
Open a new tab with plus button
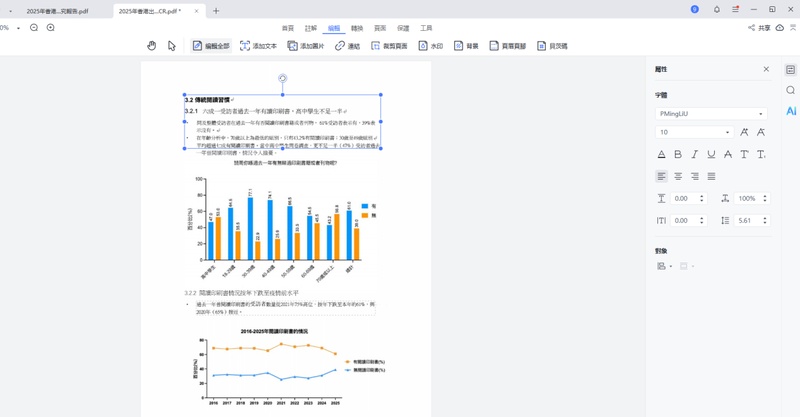click(216, 11)
